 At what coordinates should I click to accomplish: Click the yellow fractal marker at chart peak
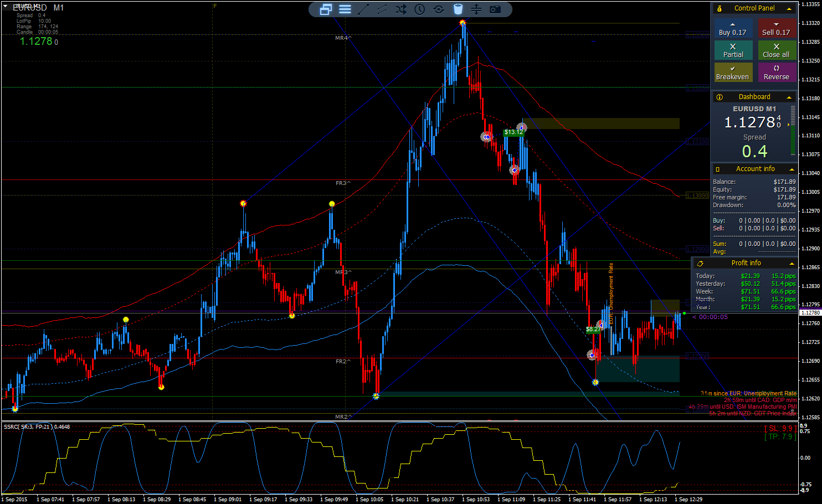463,23
